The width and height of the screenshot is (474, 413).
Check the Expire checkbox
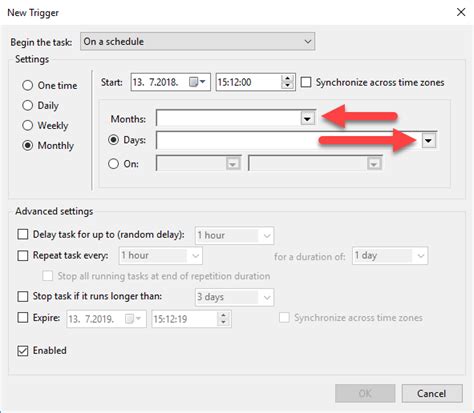(23, 317)
